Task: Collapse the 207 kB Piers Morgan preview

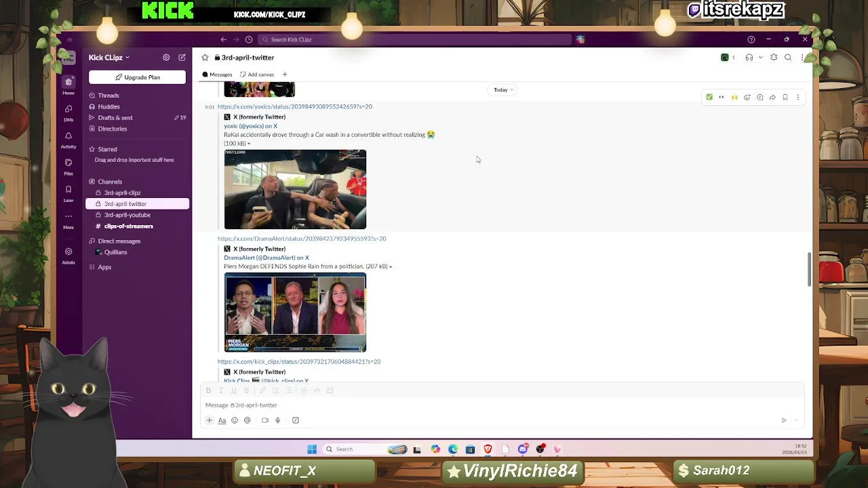Action: point(391,266)
